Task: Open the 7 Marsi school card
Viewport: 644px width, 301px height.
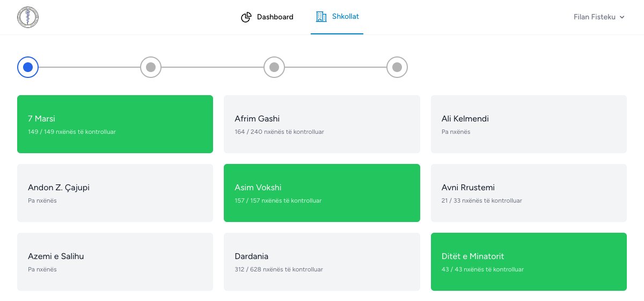Action: 115,124
